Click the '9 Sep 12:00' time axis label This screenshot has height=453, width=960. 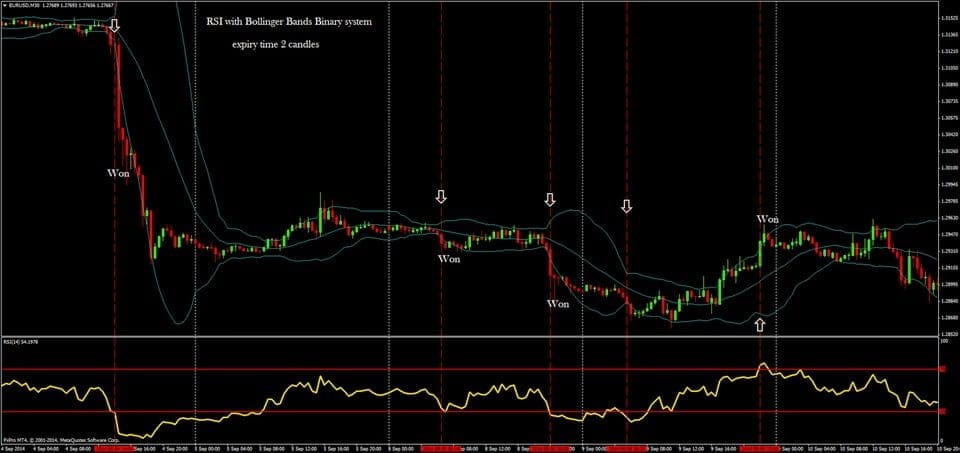692,449
